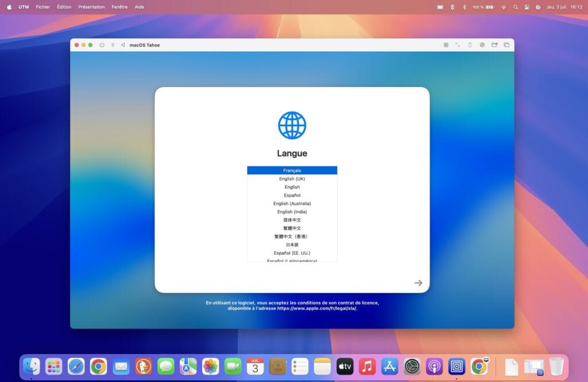
Task: Open Maps from the Dock
Action: tap(188, 367)
